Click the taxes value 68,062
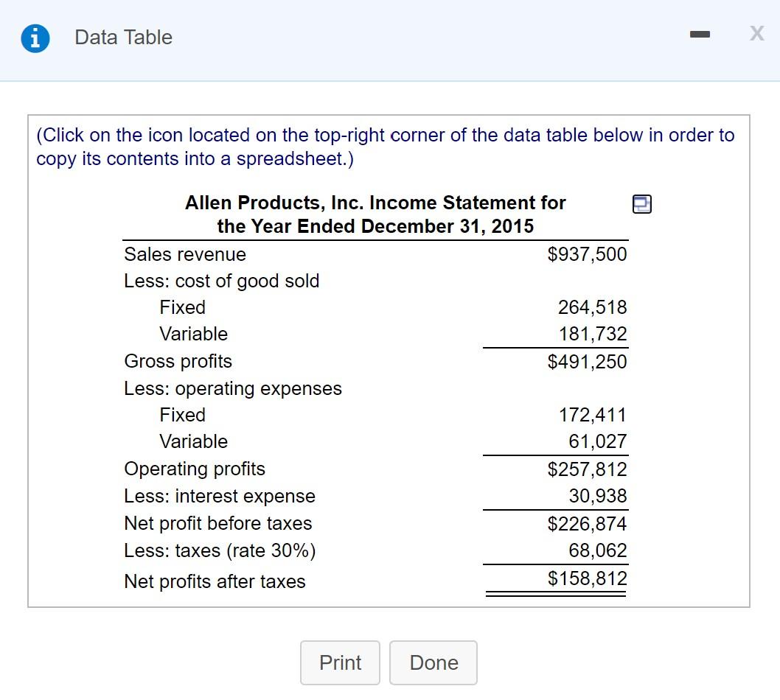Image resolution: width=780 pixels, height=700 pixels. click(x=598, y=550)
